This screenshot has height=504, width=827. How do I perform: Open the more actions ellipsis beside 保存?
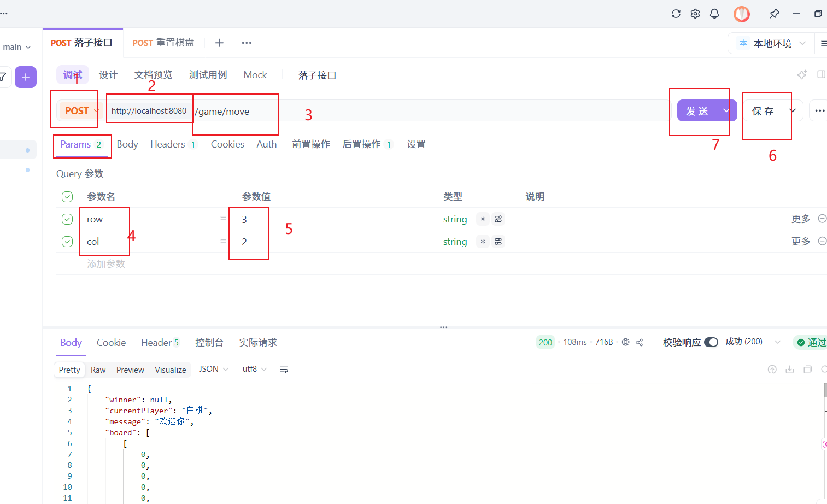[820, 110]
